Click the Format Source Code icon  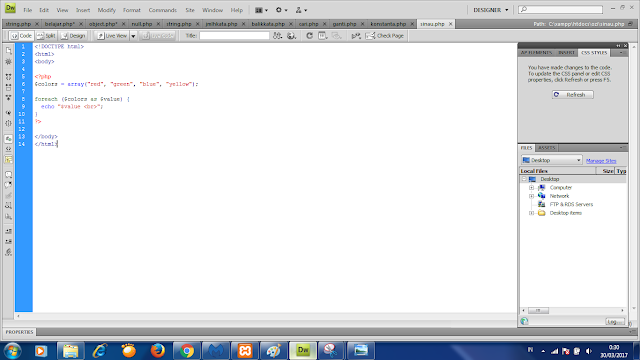coord(9,252)
